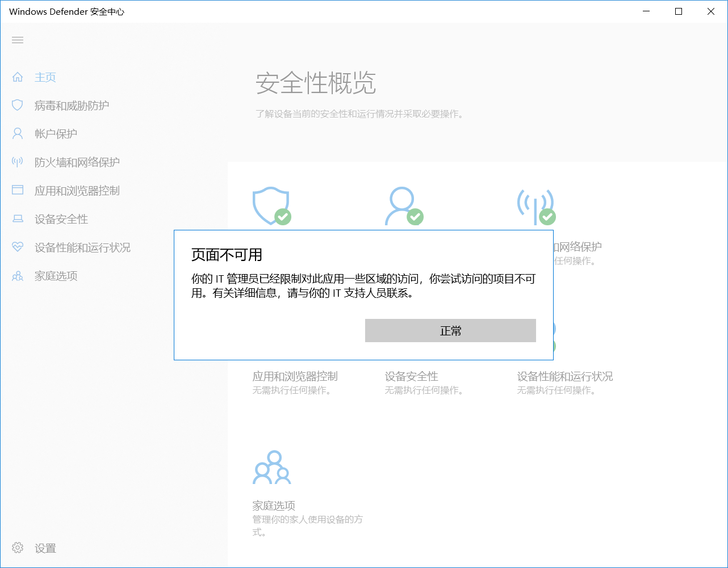Click the 页面不可用 dialog title
The height and width of the screenshot is (568, 728).
227,255
